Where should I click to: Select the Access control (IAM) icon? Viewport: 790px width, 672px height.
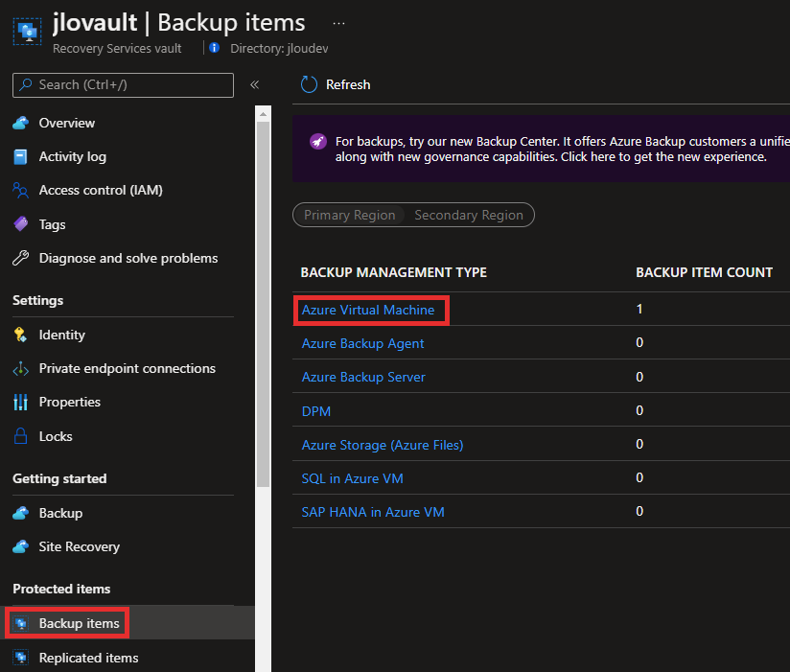(x=21, y=191)
